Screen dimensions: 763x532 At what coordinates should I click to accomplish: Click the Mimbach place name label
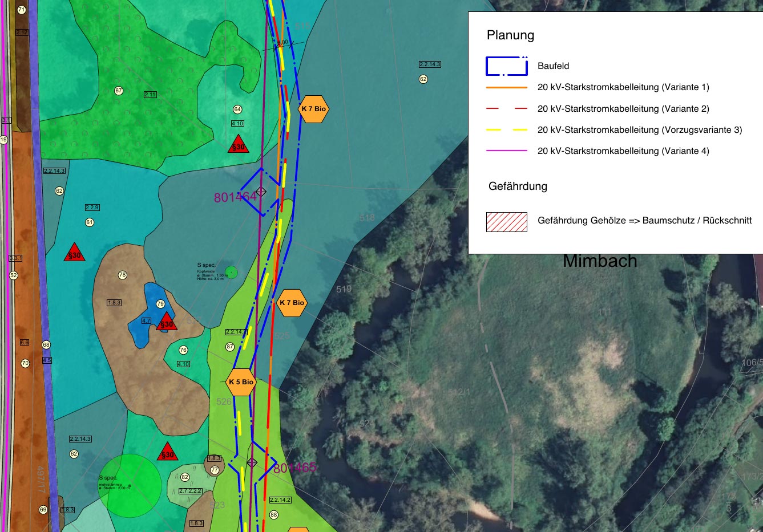pos(600,261)
